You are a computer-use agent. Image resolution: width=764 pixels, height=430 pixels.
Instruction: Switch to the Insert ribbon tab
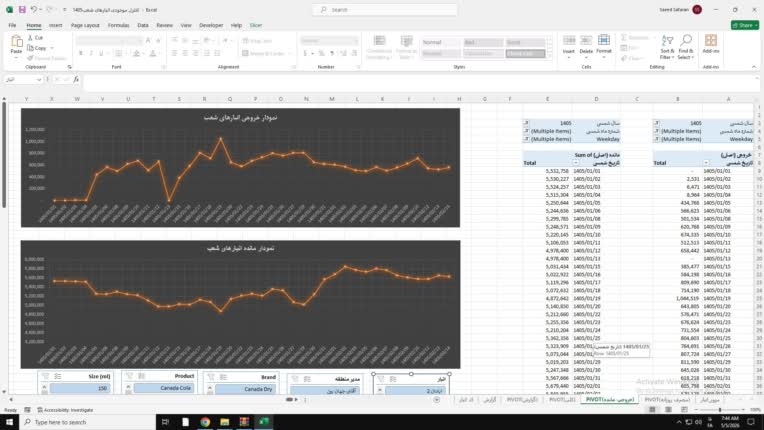click(56, 25)
